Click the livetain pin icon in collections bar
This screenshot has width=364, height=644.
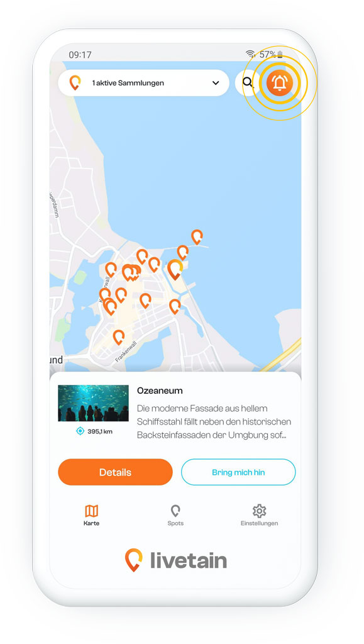point(75,82)
